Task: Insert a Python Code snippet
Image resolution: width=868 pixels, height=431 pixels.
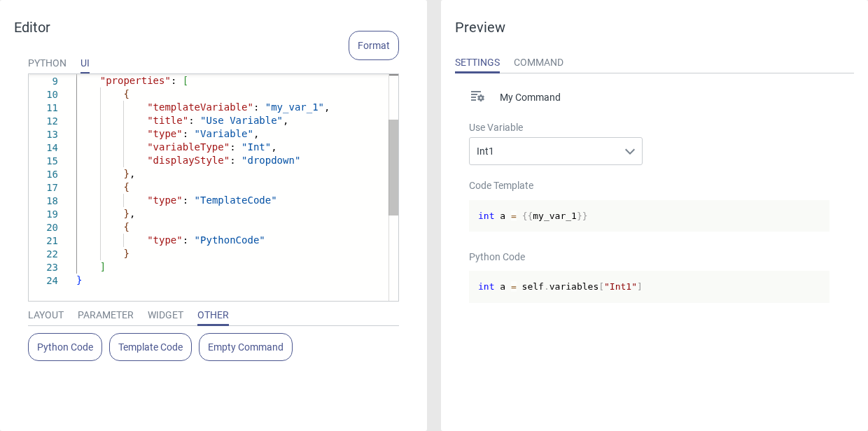Action: coord(65,347)
